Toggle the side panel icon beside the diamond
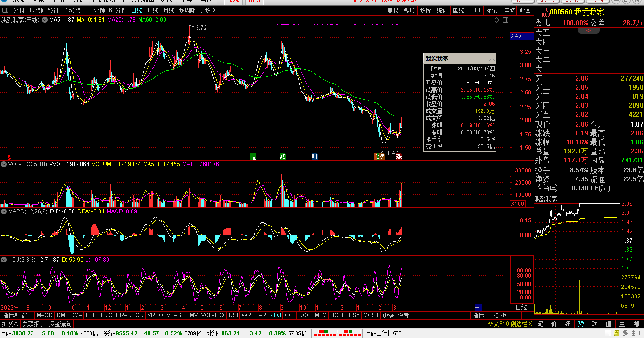644x338 pixels. pyautogui.click(x=505, y=20)
